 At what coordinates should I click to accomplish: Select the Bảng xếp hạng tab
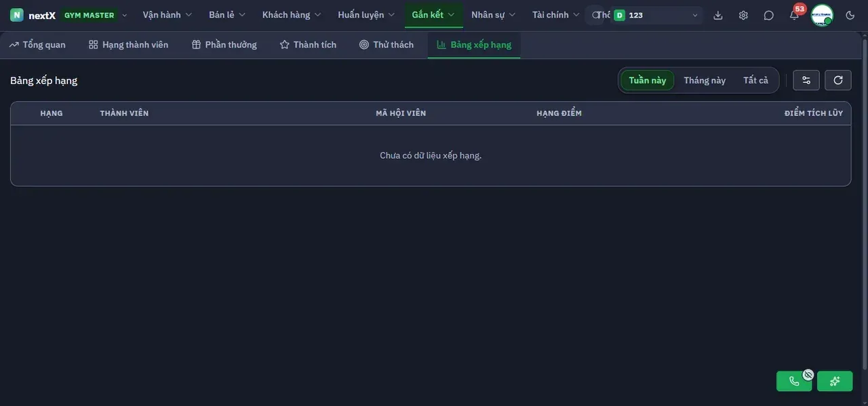(x=474, y=45)
